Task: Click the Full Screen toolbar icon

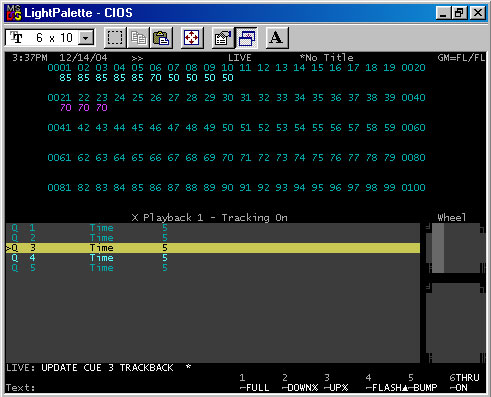Action: tap(192, 38)
